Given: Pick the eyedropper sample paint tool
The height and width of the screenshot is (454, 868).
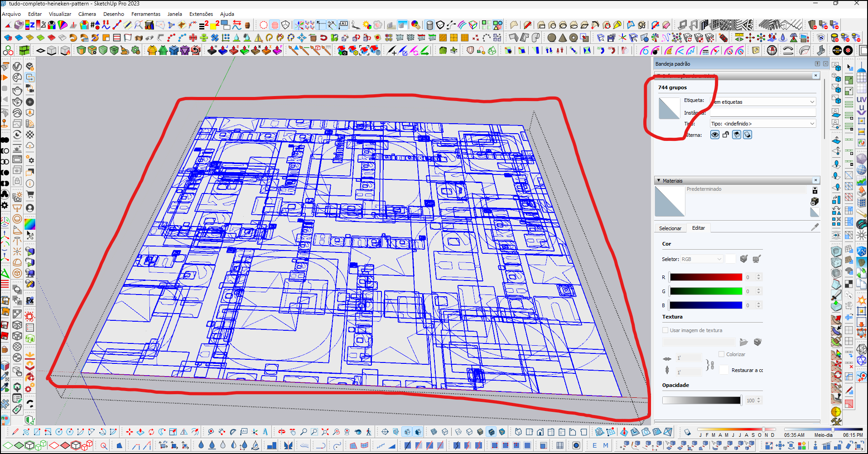Looking at the screenshot, I should pyautogui.click(x=815, y=227).
